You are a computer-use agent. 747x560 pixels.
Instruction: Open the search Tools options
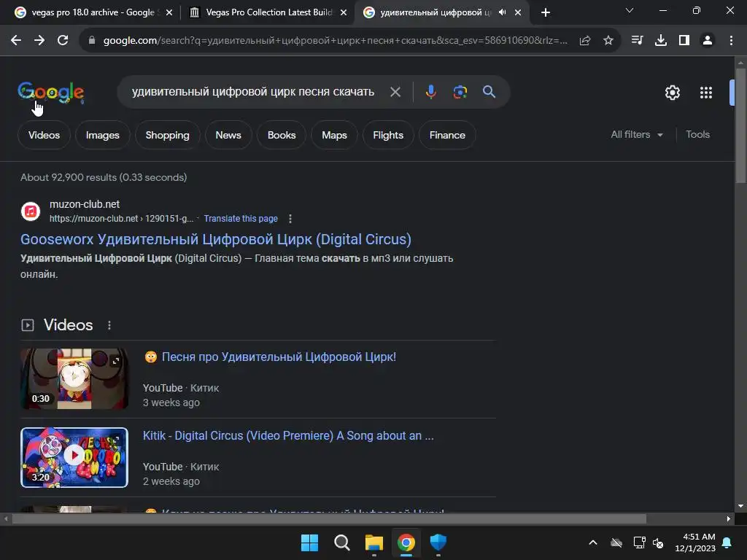click(x=697, y=135)
